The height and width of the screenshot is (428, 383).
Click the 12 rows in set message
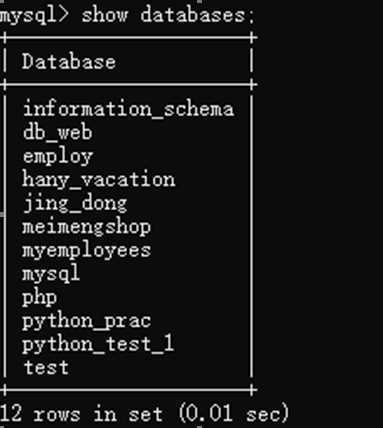click(x=82, y=414)
